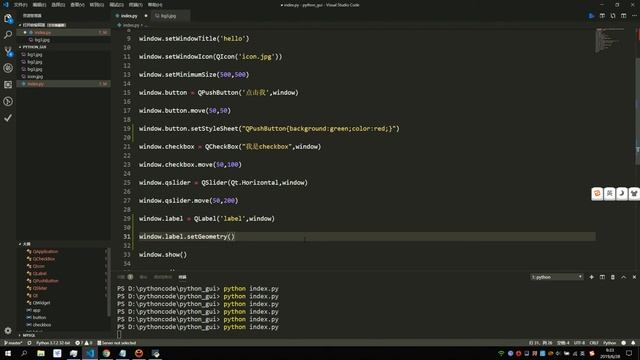This screenshot has width=640, height=360.
Task: Open the Windows Start menu
Action: (8, 353)
